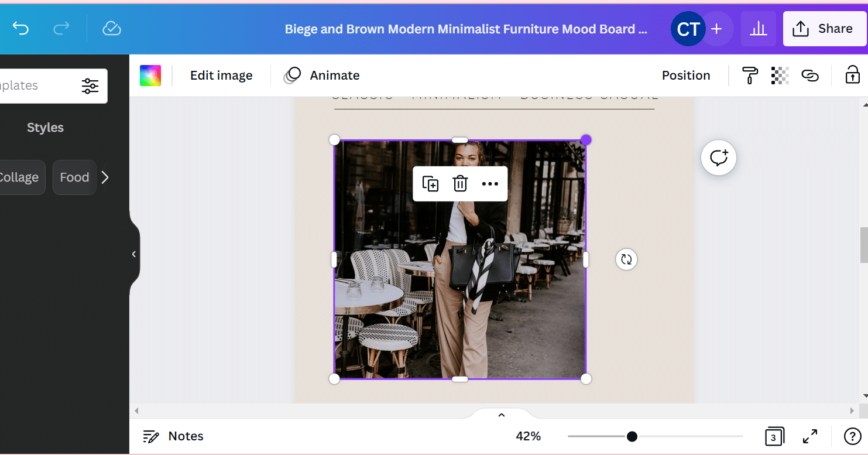Collapse the side panel with the arrow handle

(134, 254)
